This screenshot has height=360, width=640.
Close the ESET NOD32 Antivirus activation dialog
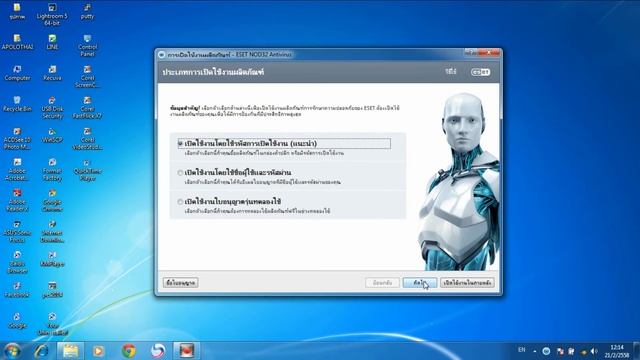488,53
